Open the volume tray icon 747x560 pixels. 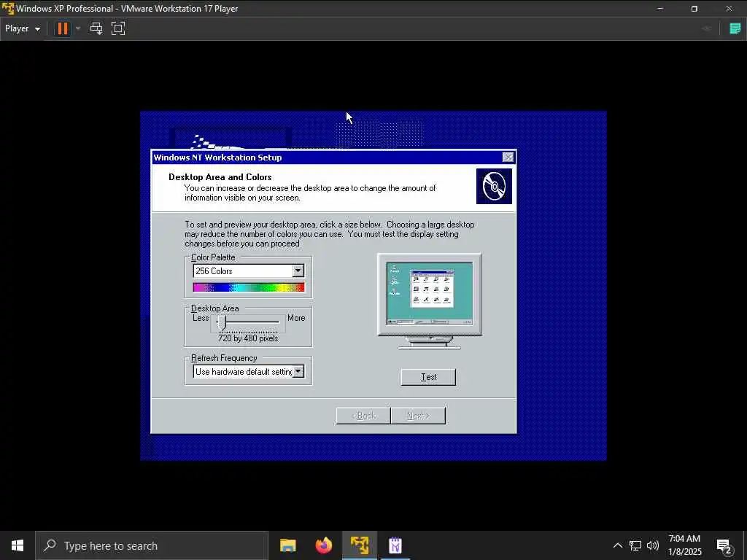coord(653,545)
